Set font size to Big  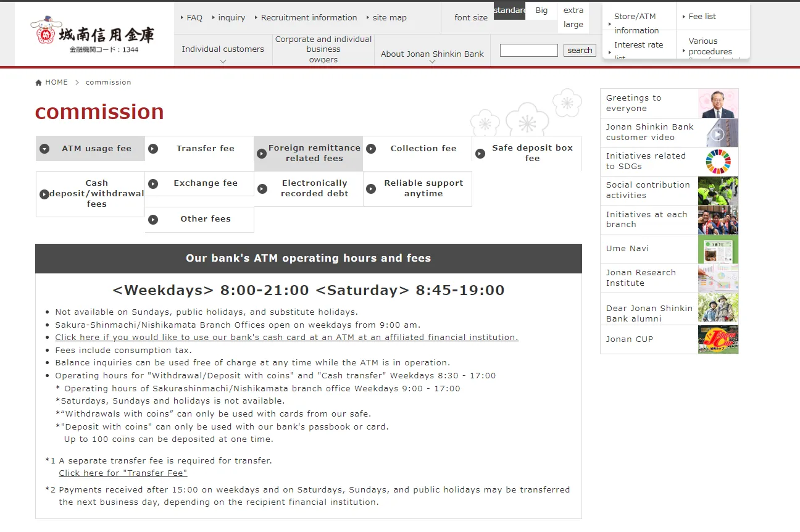pyautogui.click(x=541, y=10)
